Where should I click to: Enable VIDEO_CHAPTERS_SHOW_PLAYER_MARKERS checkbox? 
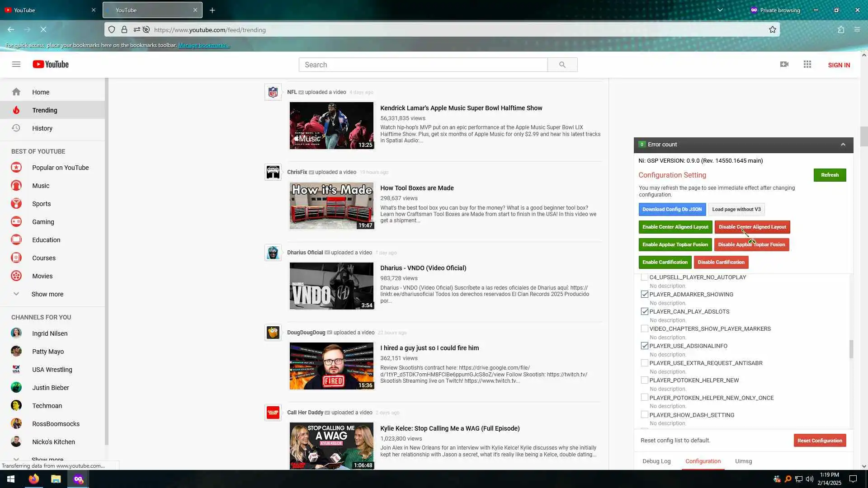coord(644,328)
